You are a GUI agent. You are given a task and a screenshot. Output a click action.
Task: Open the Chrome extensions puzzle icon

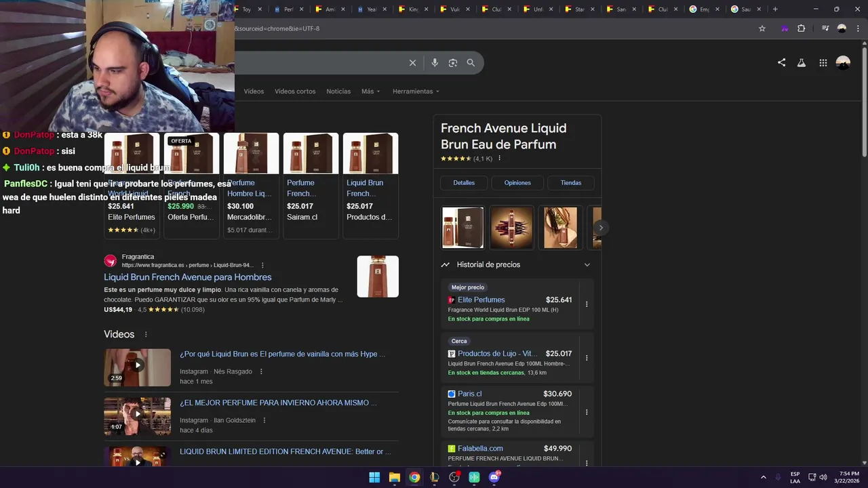(x=801, y=28)
